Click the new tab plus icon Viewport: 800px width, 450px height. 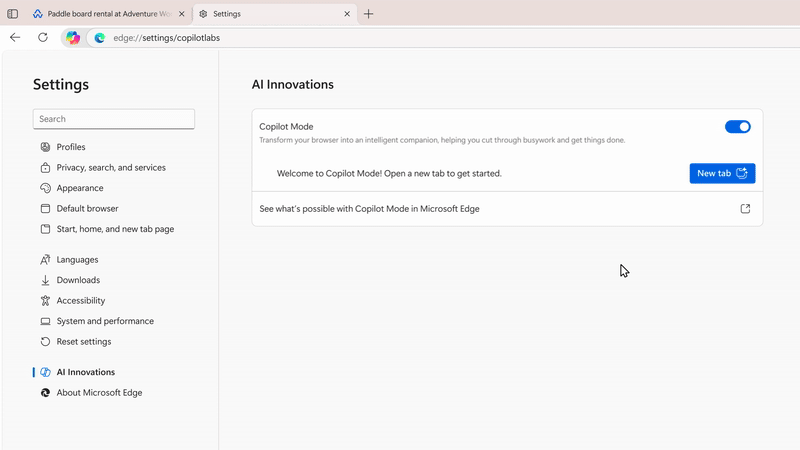pyautogui.click(x=369, y=14)
